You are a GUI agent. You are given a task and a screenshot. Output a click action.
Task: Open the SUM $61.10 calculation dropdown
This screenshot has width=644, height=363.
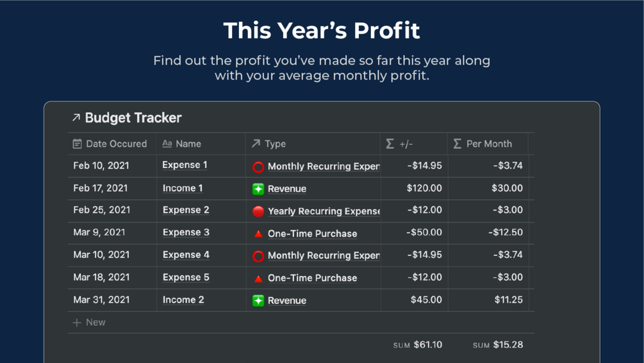click(418, 345)
